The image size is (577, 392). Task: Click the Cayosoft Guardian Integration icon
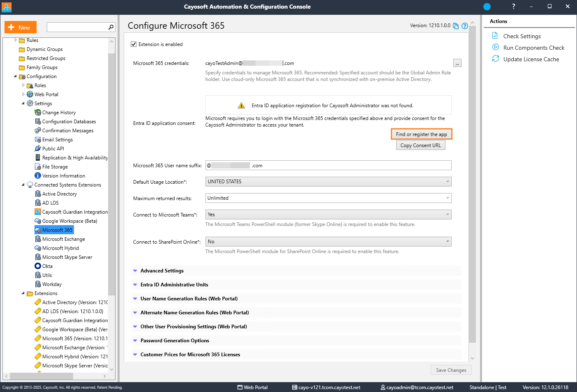(x=38, y=212)
